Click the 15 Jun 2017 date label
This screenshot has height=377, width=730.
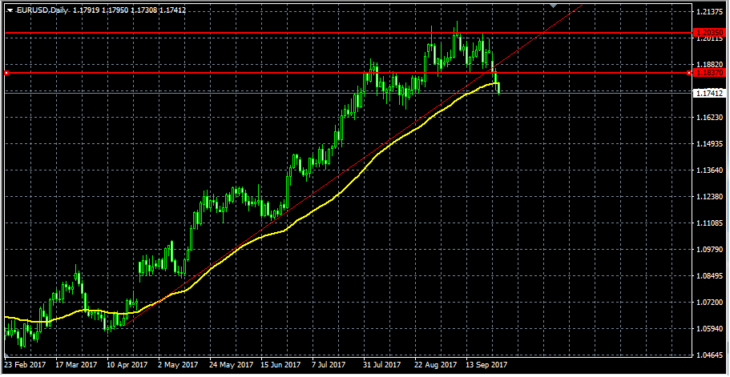pos(282,365)
